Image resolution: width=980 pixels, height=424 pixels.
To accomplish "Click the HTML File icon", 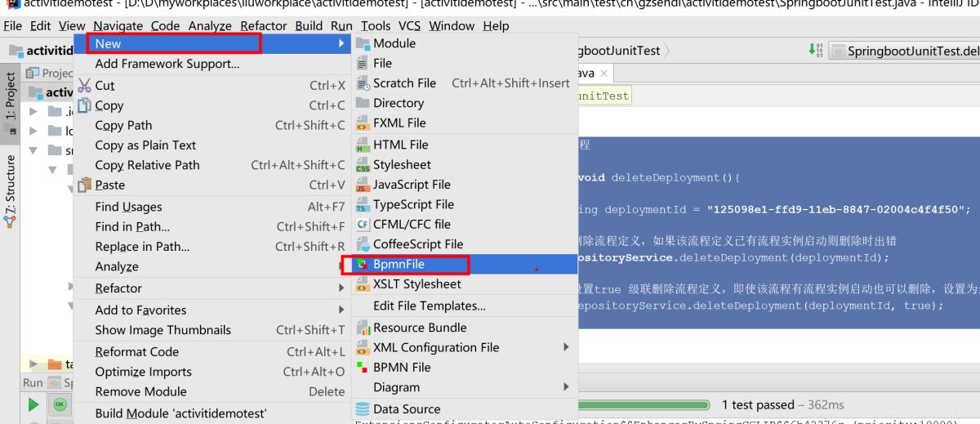I will pyautogui.click(x=363, y=145).
